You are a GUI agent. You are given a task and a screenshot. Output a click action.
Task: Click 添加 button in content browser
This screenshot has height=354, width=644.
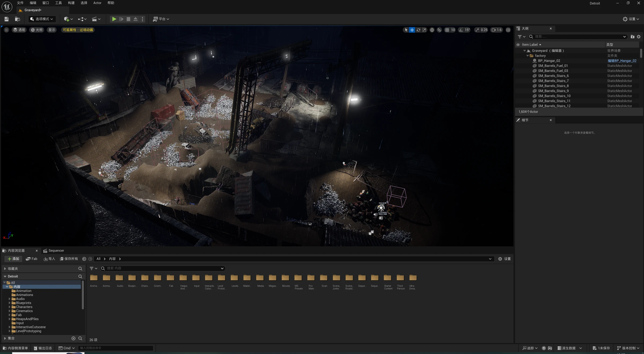pos(13,259)
